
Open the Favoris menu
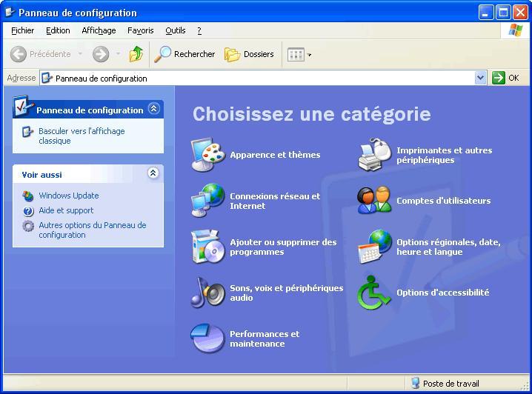(141, 30)
